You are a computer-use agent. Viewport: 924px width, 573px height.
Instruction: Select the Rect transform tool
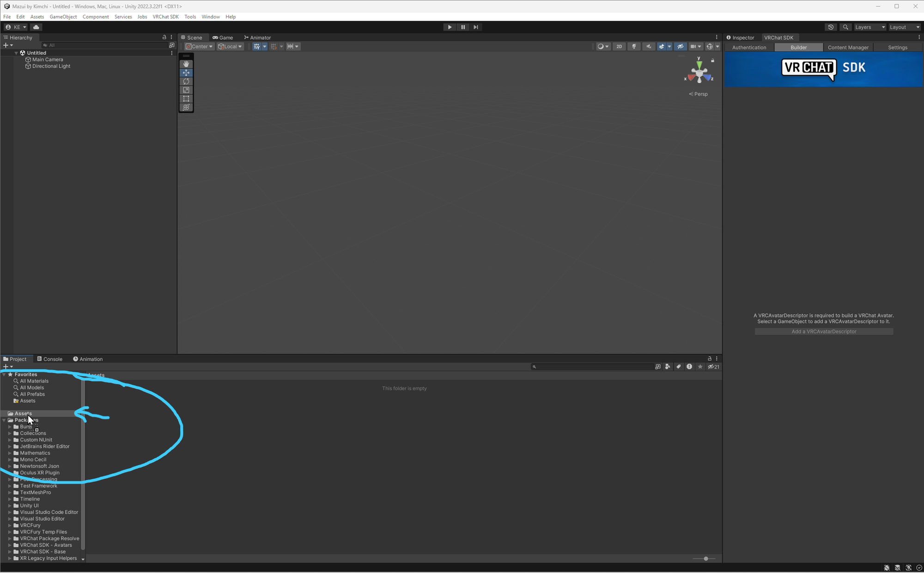click(x=186, y=99)
